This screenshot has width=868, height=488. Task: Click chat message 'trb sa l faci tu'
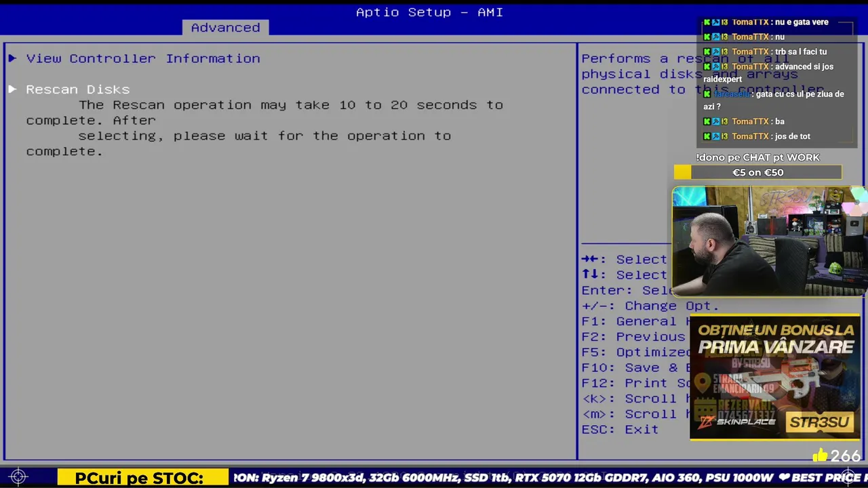point(800,52)
